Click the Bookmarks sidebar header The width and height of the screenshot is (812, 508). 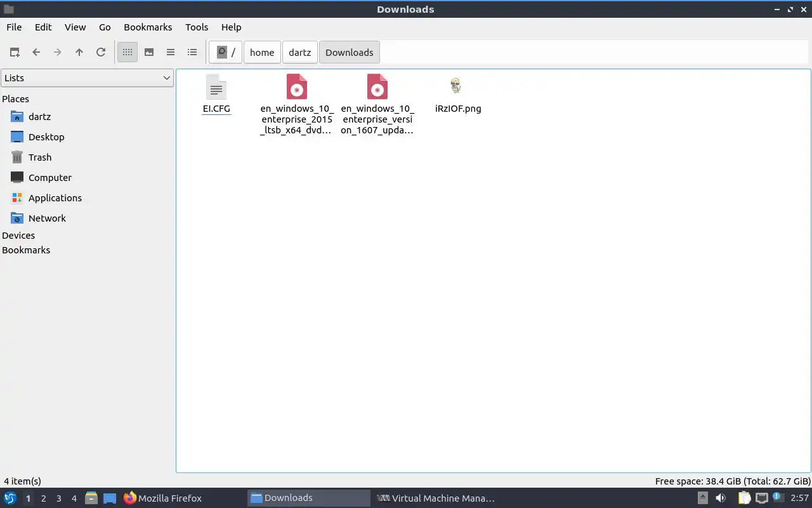pos(26,250)
